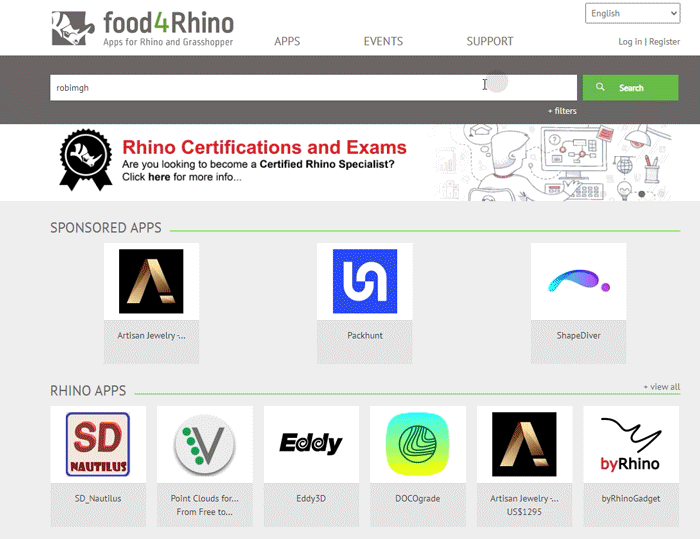Click the Rhino certification ribbon badge
The image size is (700, 539).
coord(86,160)
